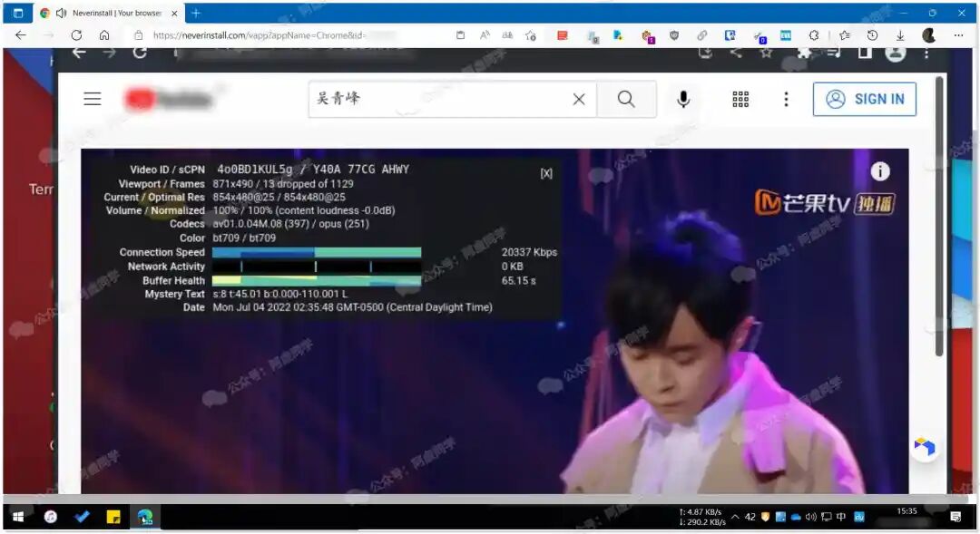
Task: Go back in Edge browser
Action: pos(21,35)
